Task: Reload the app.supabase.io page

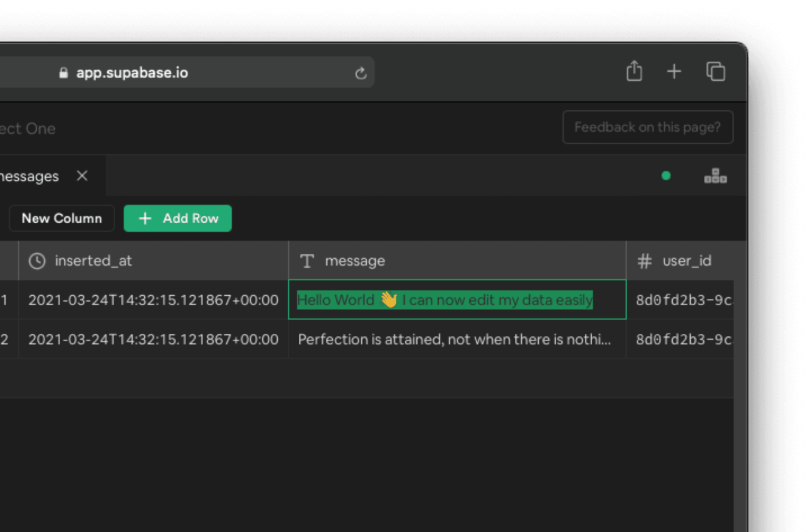Action: click(x=361, y=73)
